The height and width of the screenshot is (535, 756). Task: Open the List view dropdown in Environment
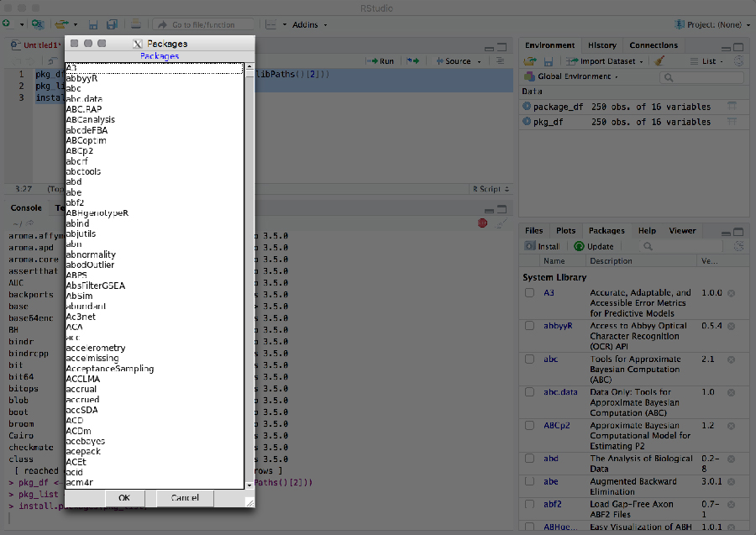(706, 61)
